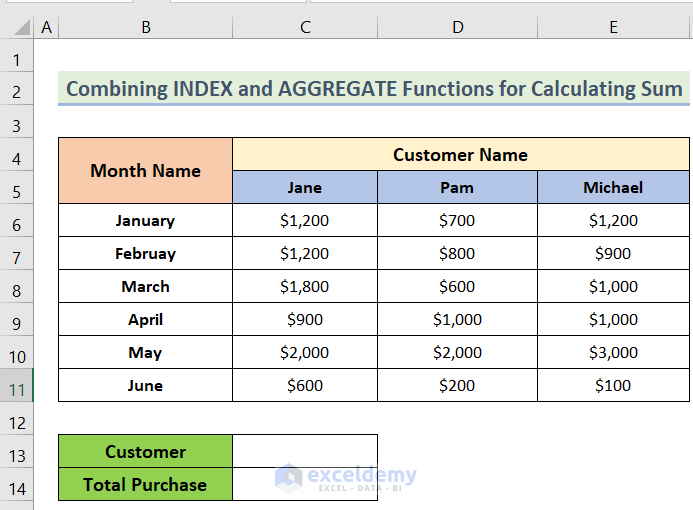Click the Customer Name header cell
693x510 pixels.
pos(460,155)
